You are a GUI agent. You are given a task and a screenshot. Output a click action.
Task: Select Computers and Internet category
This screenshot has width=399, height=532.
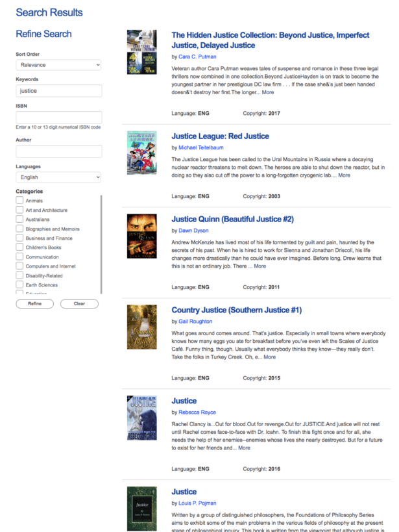click(19, 266)
